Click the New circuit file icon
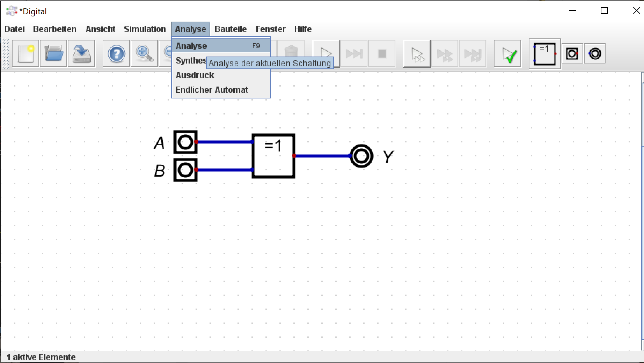Screen dimensions: 644x363 tap(25, 54)
